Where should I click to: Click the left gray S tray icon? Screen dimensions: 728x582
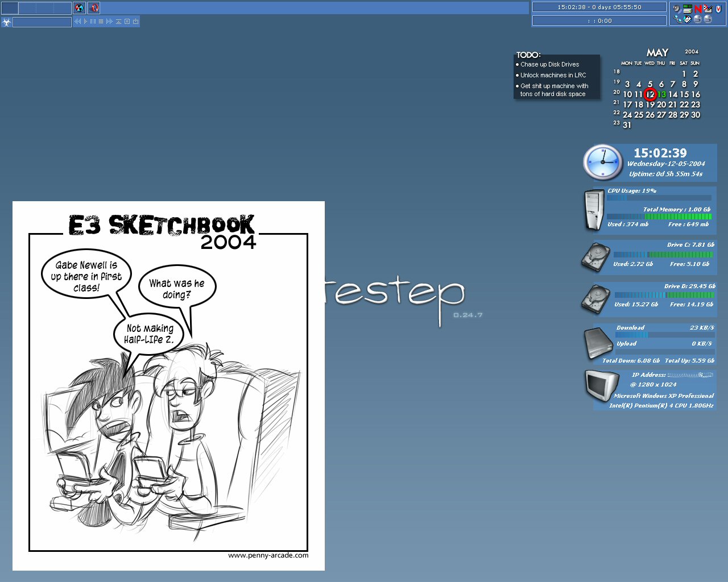coord(698,19)
